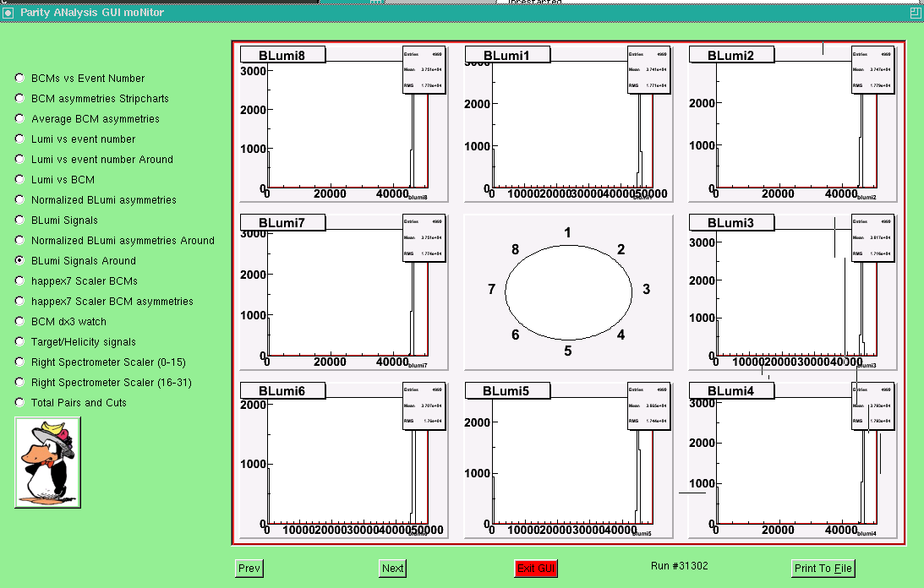Select Target/Helicity signals radio button

click(x=20, y=341)
